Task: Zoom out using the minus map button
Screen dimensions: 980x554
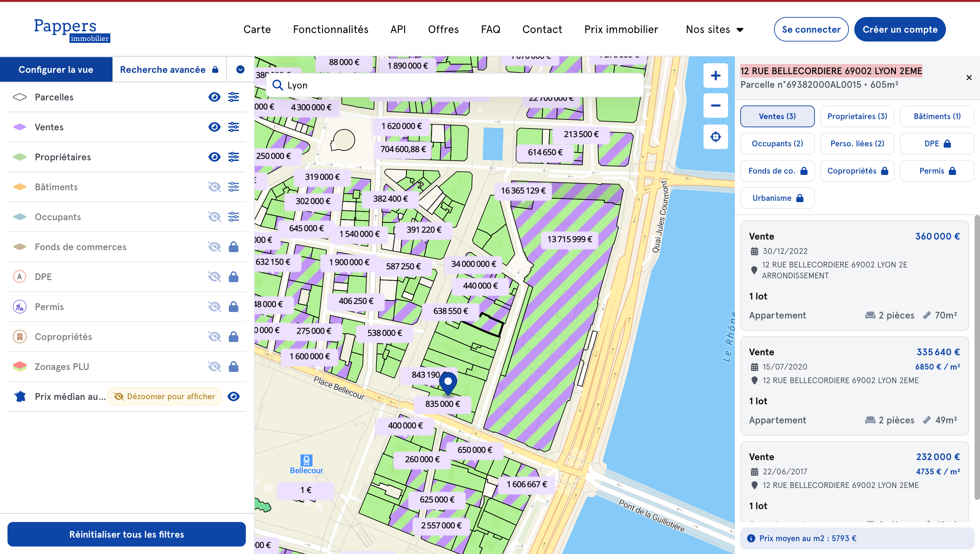Action: pyautogui.click(x=715, y=106)
